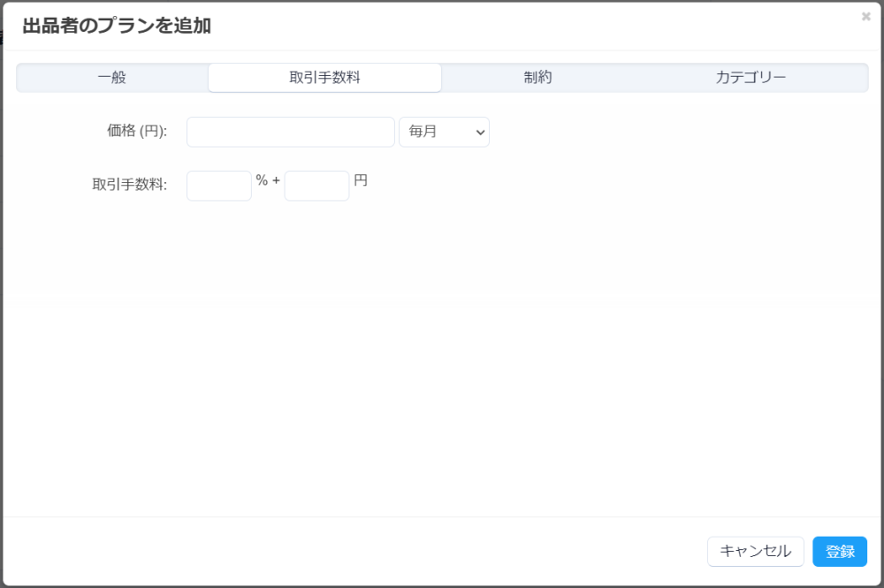This screenshot has width=884, height=588.
Task: Focus the 価格 (円) input field
Action: (290, 132)
